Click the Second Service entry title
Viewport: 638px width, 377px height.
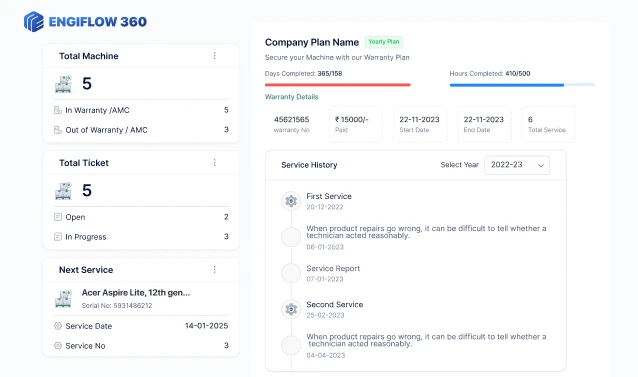334,305
